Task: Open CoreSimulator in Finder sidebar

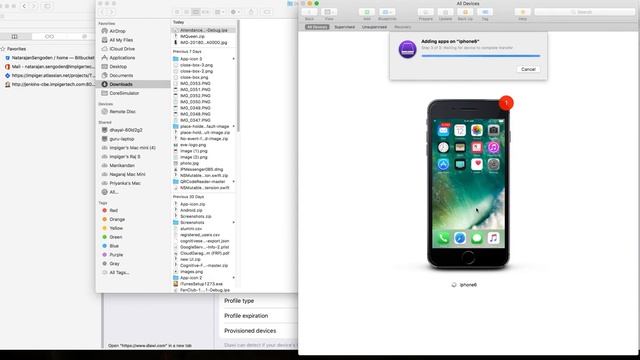Action: click(124, 93)
